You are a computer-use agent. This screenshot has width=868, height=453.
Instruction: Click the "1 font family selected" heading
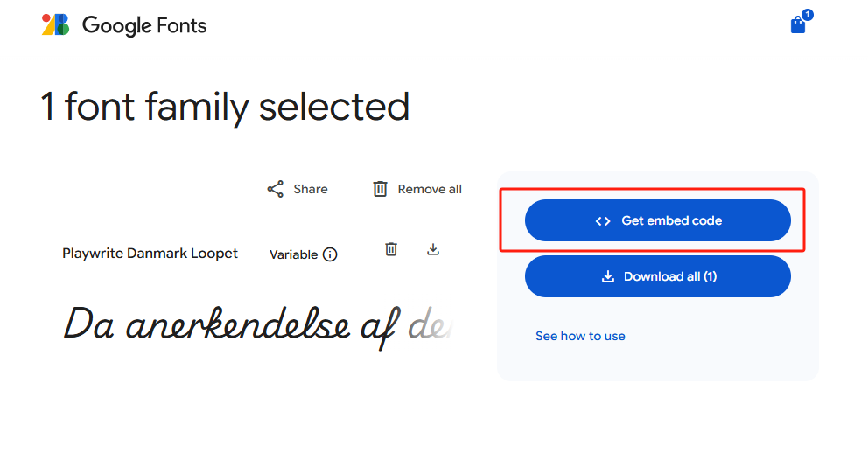click(x=225, y=108)
